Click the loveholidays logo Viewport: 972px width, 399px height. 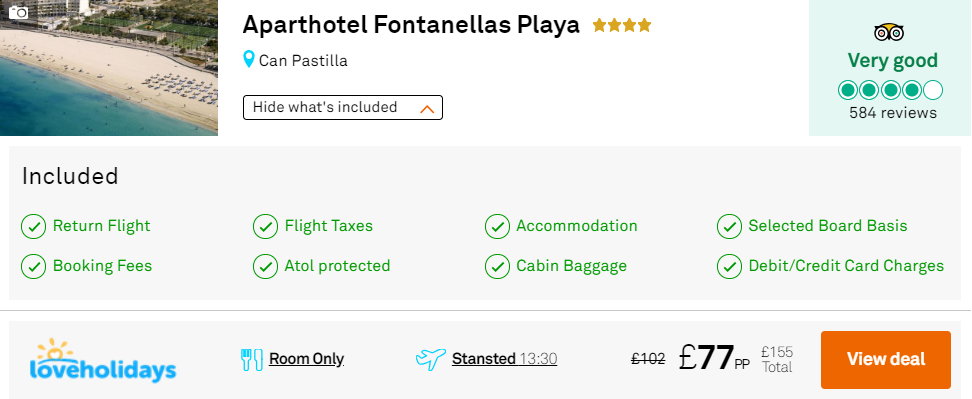[x=103, y=359]
